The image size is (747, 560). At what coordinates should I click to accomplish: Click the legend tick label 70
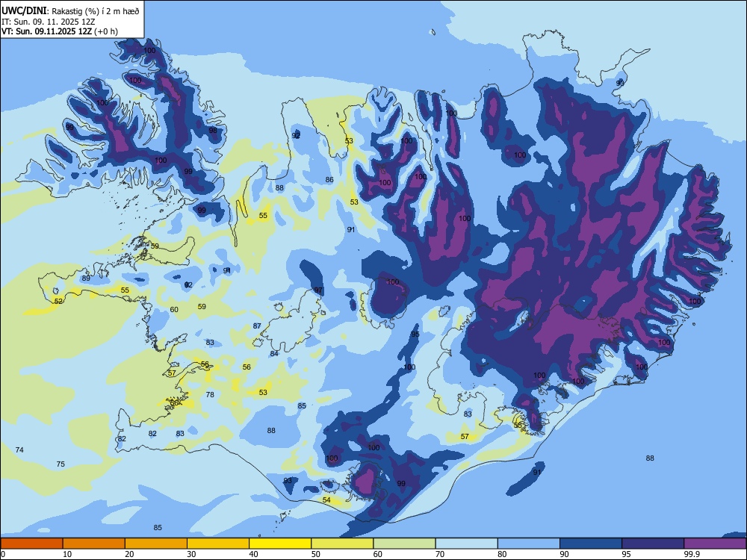coord(440,554)
